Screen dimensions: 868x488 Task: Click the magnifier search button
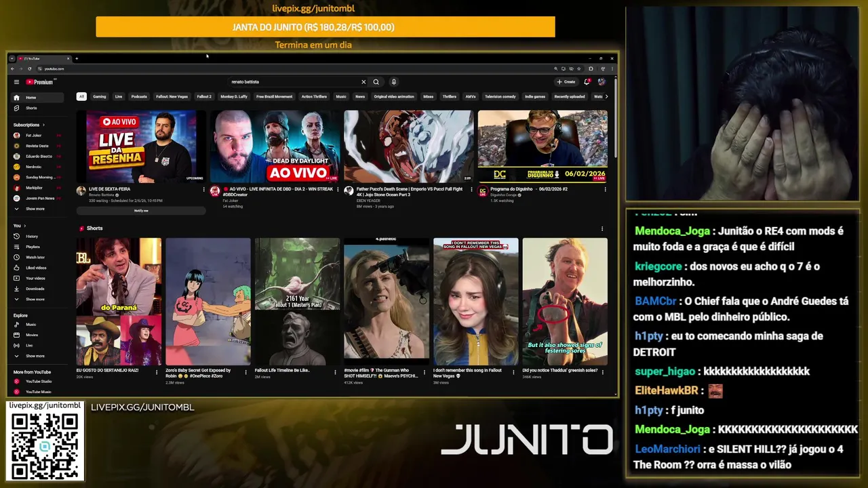pyautogui.click(x=376, y=82)
